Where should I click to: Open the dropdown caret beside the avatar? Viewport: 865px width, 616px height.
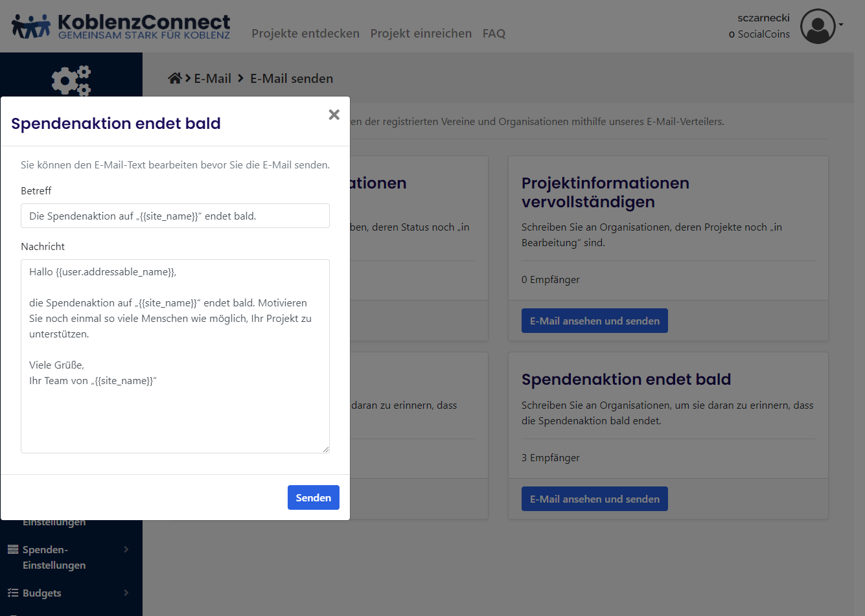(841, 25)
